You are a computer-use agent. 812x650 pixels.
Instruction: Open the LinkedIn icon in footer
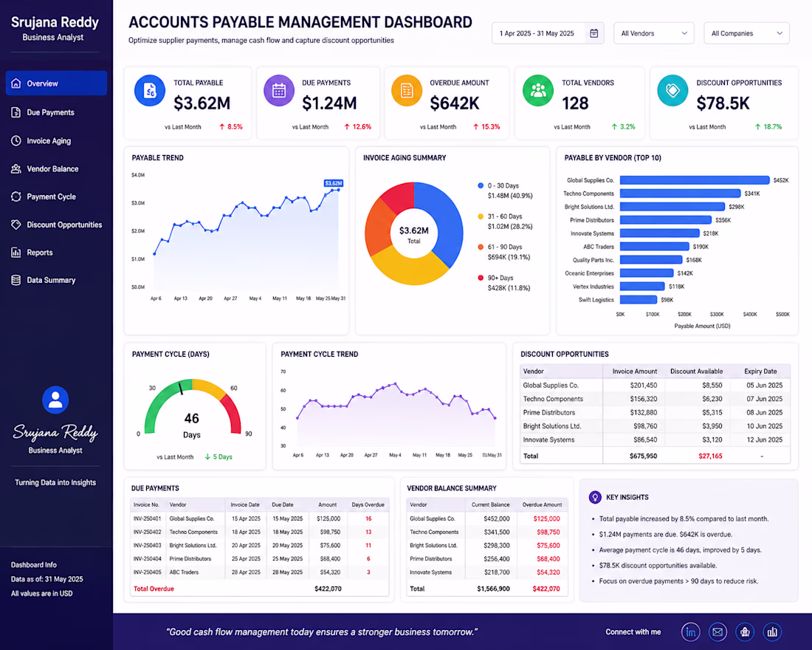(x=690, y=632)
